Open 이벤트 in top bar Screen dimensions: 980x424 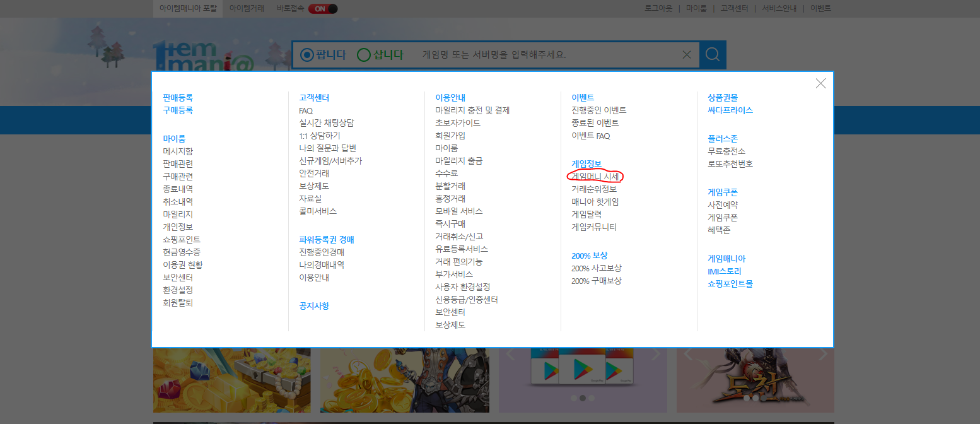820,9
